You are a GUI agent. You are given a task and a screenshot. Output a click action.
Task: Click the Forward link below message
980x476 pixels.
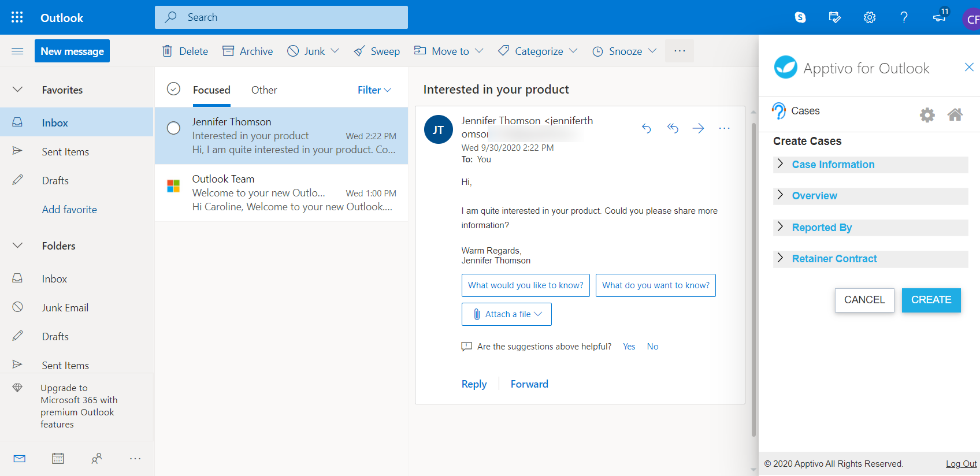pyautogui.click(x=529, y=384)
